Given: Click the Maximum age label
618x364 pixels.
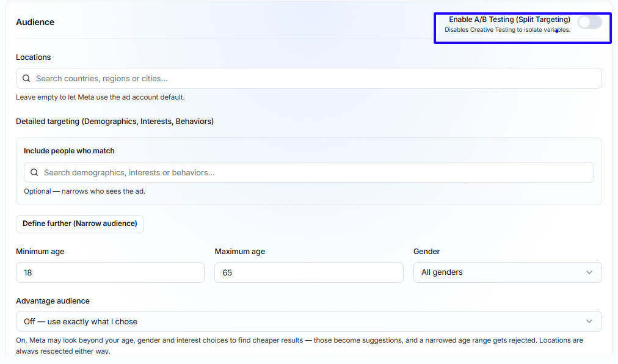Looking at the screenshot, I should click(x=239, y=252).
